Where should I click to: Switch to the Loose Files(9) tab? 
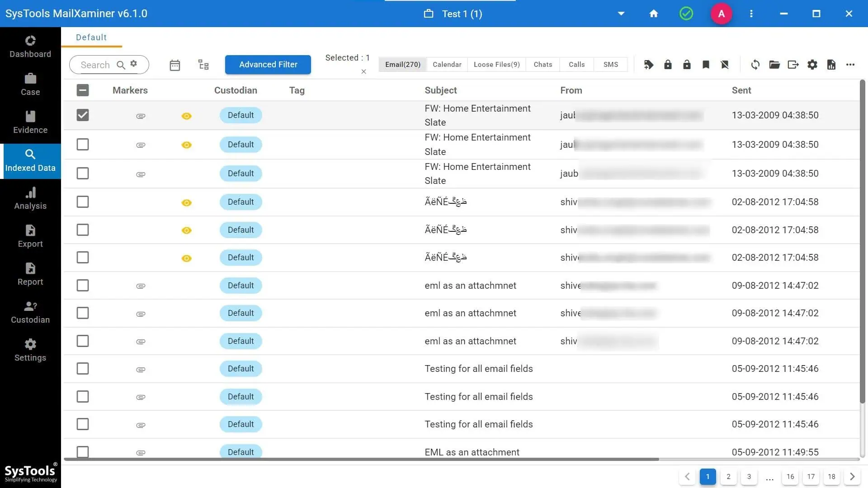[x=497, y=65]
